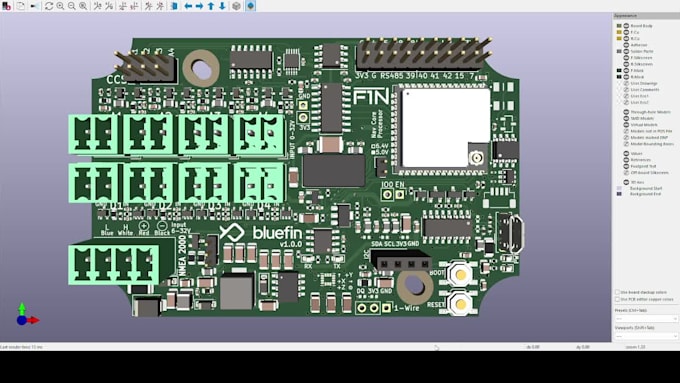Open Background End color swatch
This screenshot has height=383, width=680.
pos(619,194)
